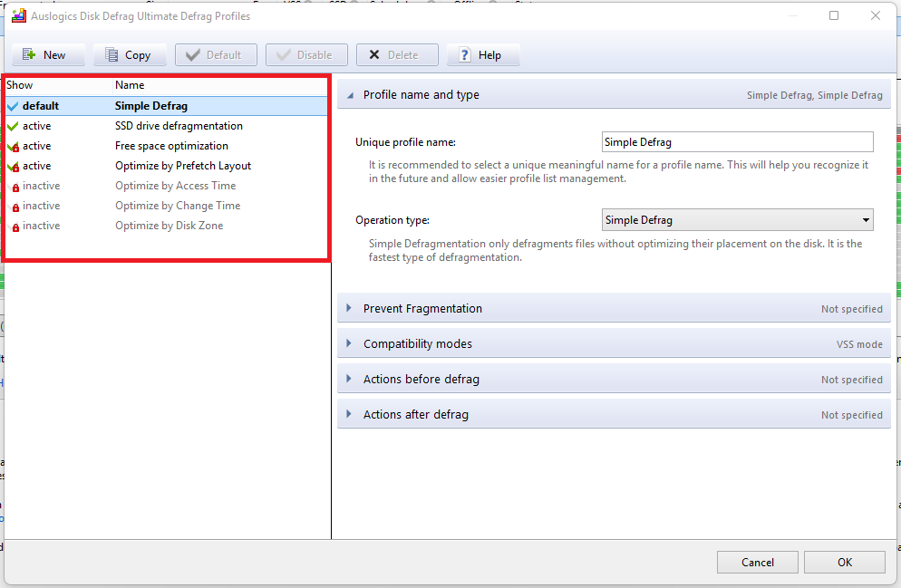The image size is (901, 588).
Task: Select Optimize by Prefetch Layout profile
Action: (x=166, y=166)
